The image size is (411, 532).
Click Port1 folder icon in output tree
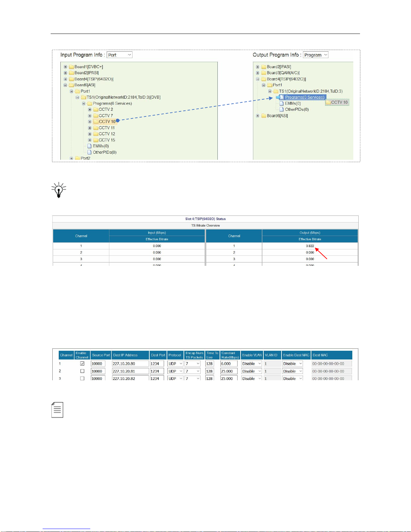[x=270, y=85]
